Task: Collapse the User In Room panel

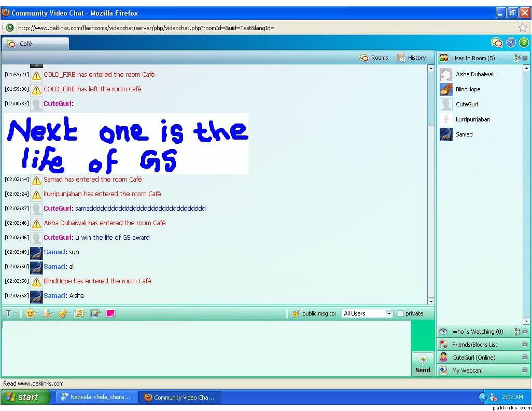Action: pos(525,58)
